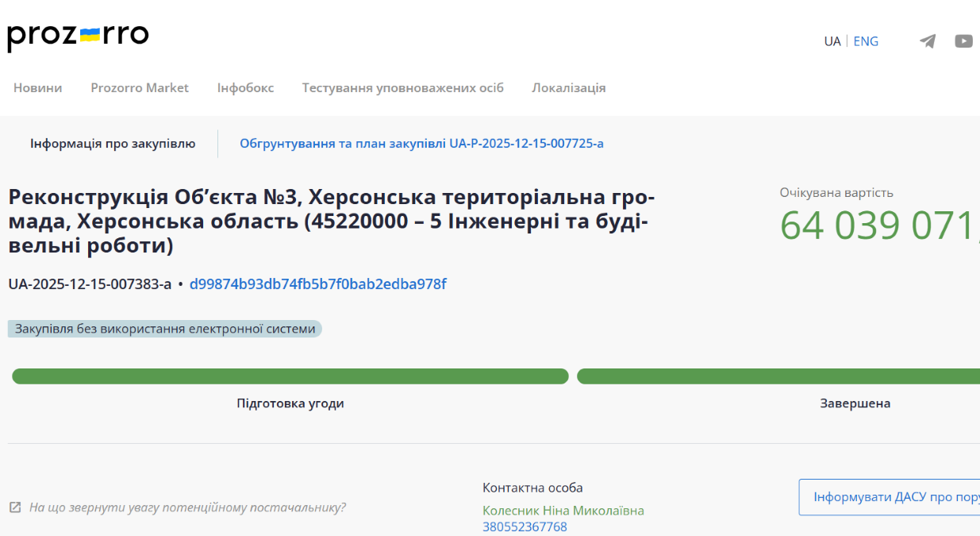Open the Інфобокс section
Image resolution: width=980 pixels, height=536 pixels.
click(x=245, y=87)
